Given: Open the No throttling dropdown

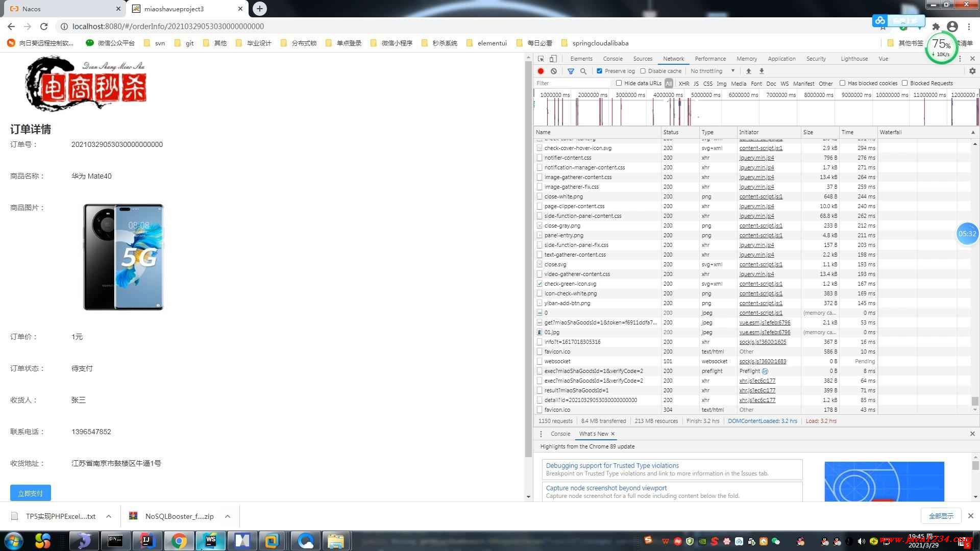Looking at the screenshot, I should [713, 71].
